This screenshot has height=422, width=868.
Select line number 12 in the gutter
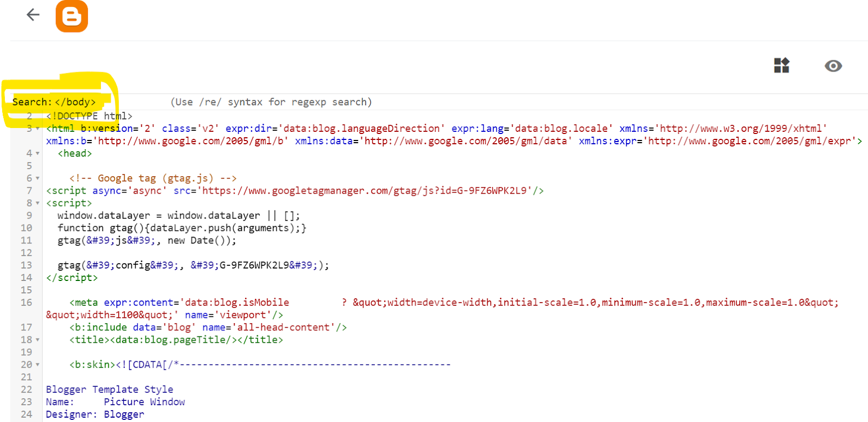pos(27,253)
